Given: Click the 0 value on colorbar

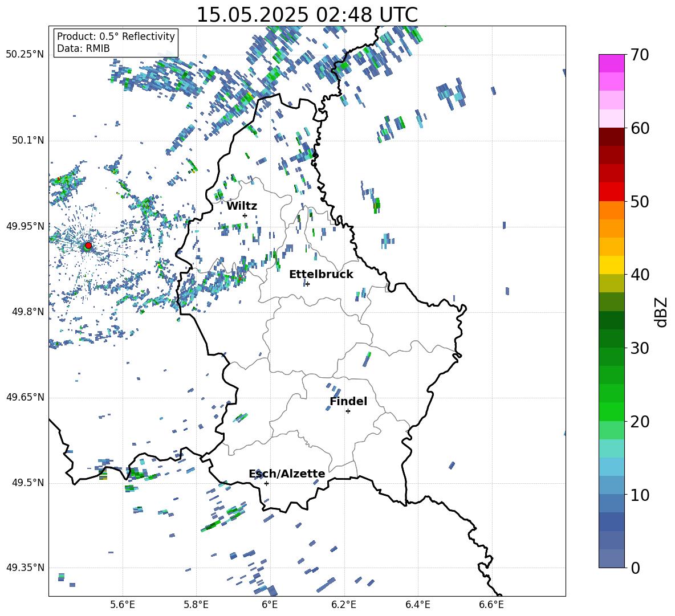Looking at the screenshot, I should 636,568.
